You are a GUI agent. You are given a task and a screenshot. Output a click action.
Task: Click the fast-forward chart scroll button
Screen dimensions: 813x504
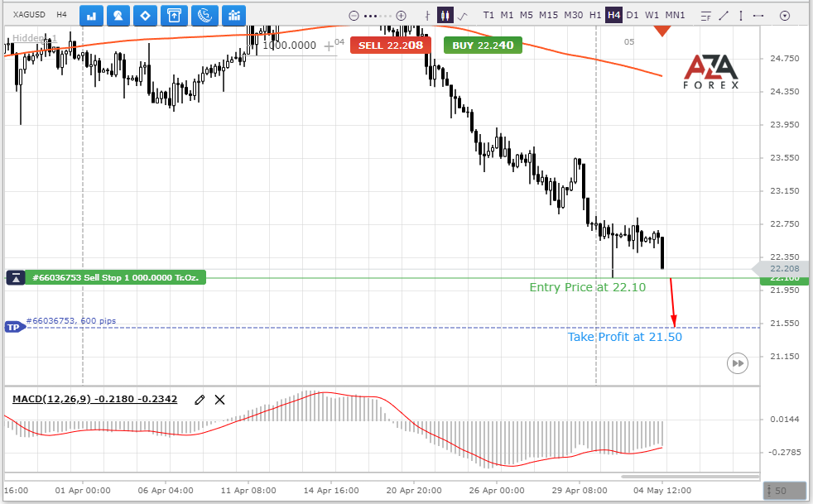[738, 363]
